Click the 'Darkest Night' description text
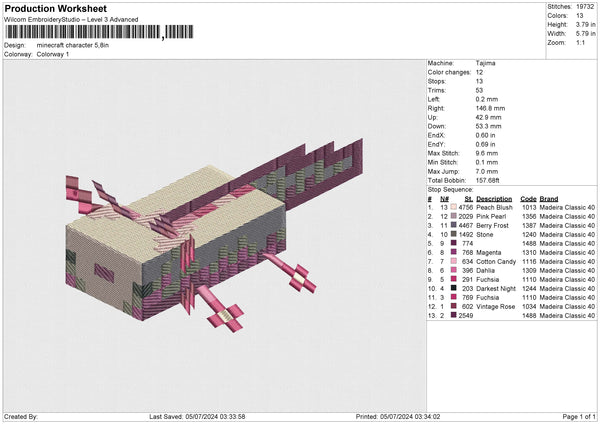 496,289
